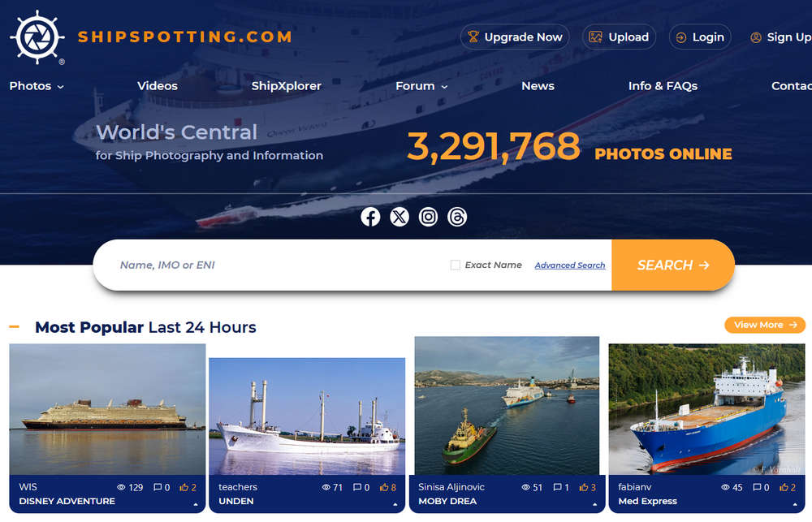Like the Med Express photo with thumbs-up
812x522 pixels.
[784, 487]
